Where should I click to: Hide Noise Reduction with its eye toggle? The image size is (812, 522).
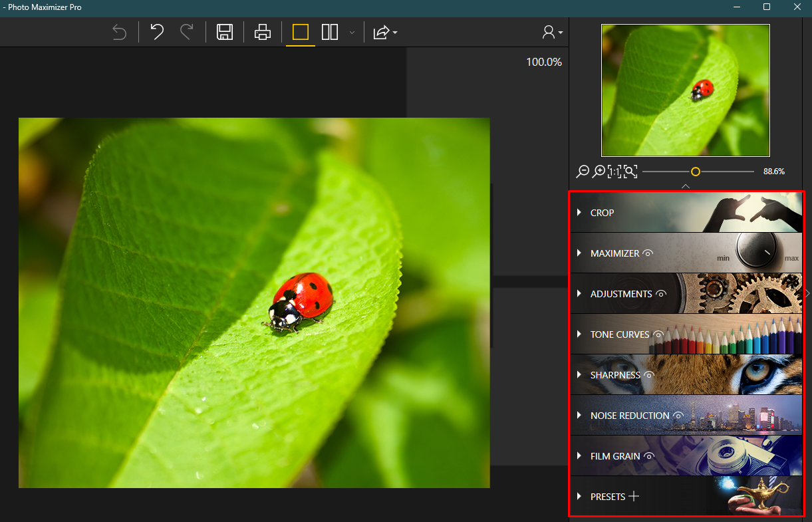click(x=678, y=416)
